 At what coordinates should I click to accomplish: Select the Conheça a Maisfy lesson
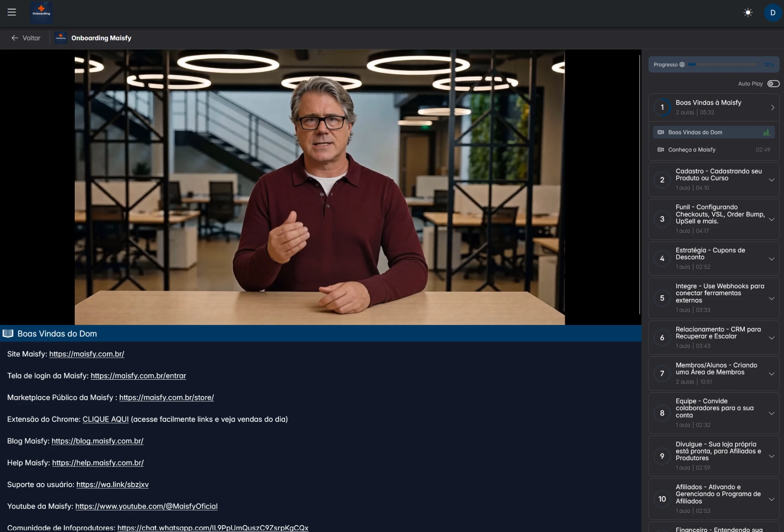[x=714, y=149]
